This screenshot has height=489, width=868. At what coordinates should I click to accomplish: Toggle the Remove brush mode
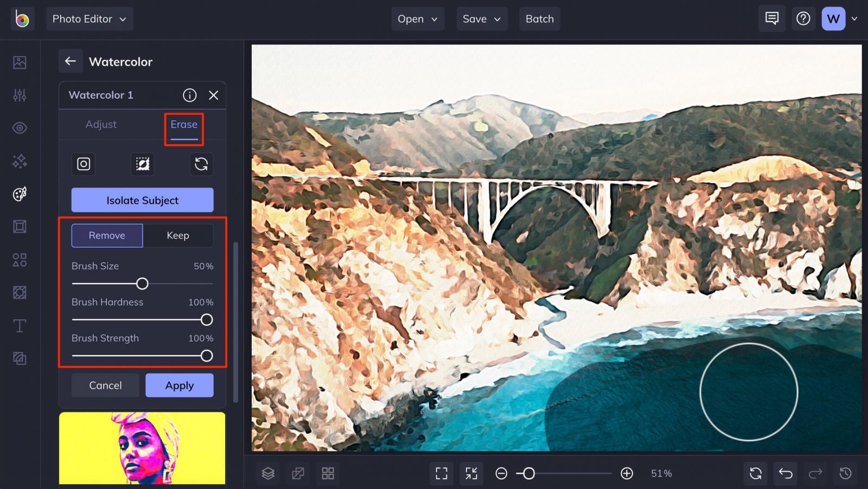coord(106,235)
